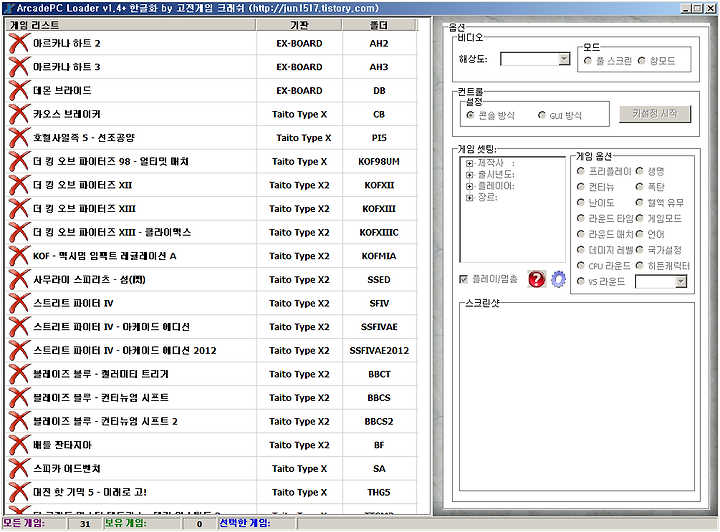Select the VS 라운드 game option

tap(580, 281)
